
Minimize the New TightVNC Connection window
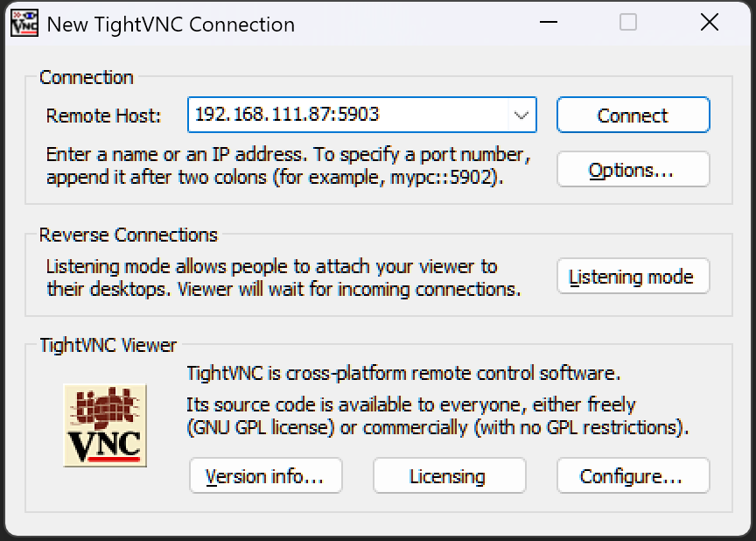(549, 22)
